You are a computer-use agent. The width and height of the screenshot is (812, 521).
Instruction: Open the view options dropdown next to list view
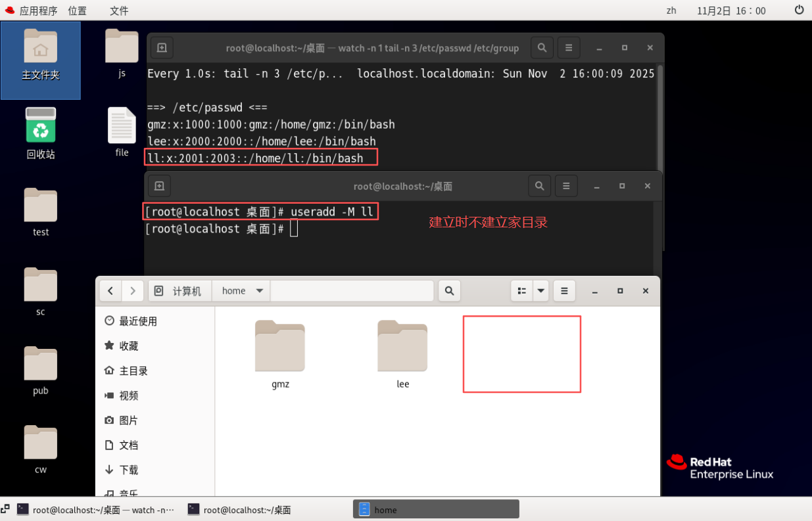tap(541, 290)
